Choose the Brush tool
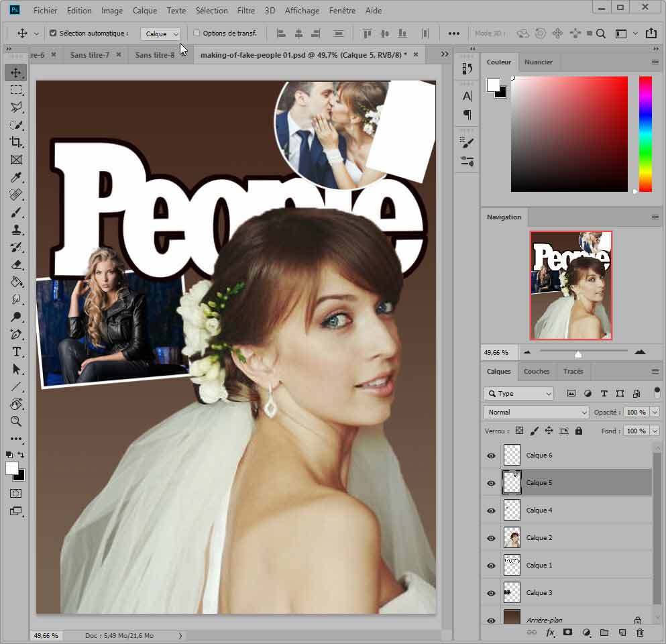This screenshot has width=666, height=644. 16,212
